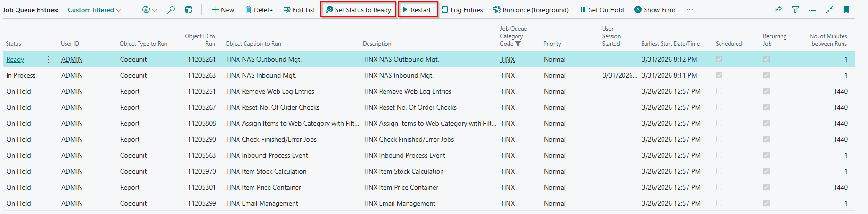Click the pause icon beside Set On Hold

click(583, 9)
